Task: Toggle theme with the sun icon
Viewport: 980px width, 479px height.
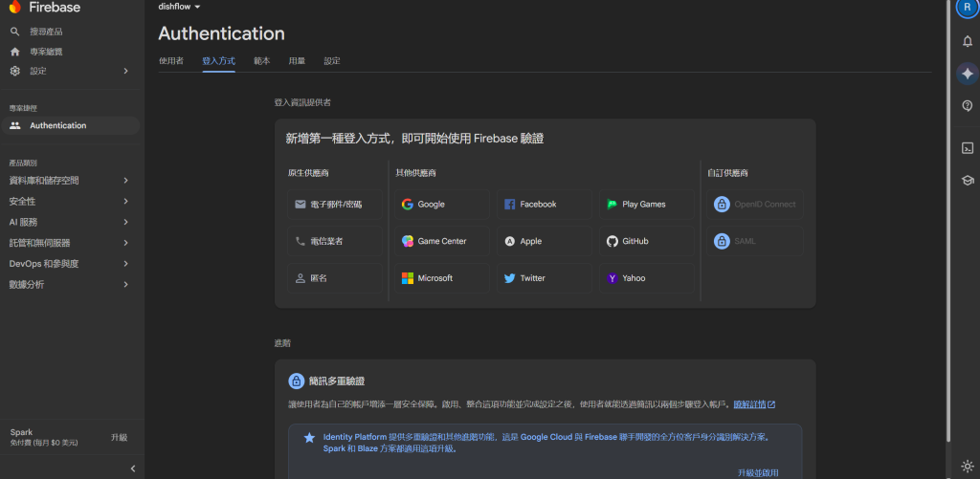Action: 968,466
